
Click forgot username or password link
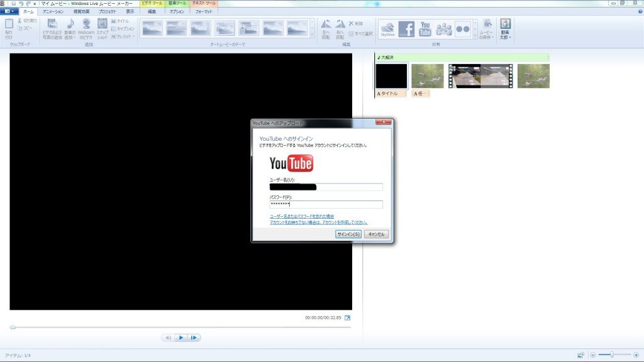[x=302, y=216]
